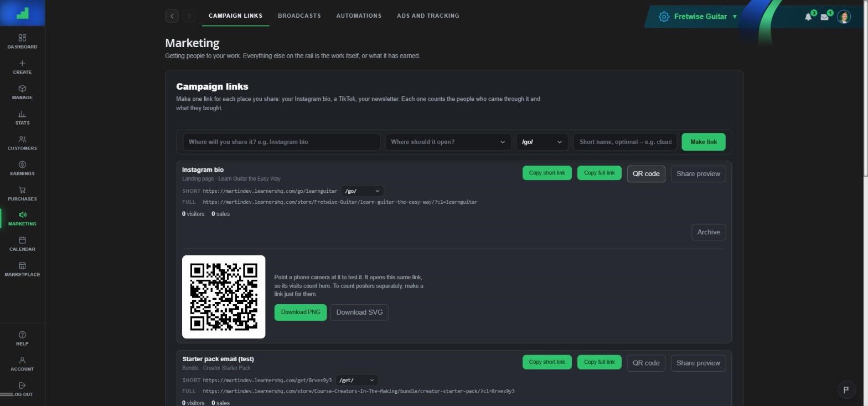Toggle the Instagram bio QR code
Viewport: 868px width, 406px height.
[x=645, y=174]
